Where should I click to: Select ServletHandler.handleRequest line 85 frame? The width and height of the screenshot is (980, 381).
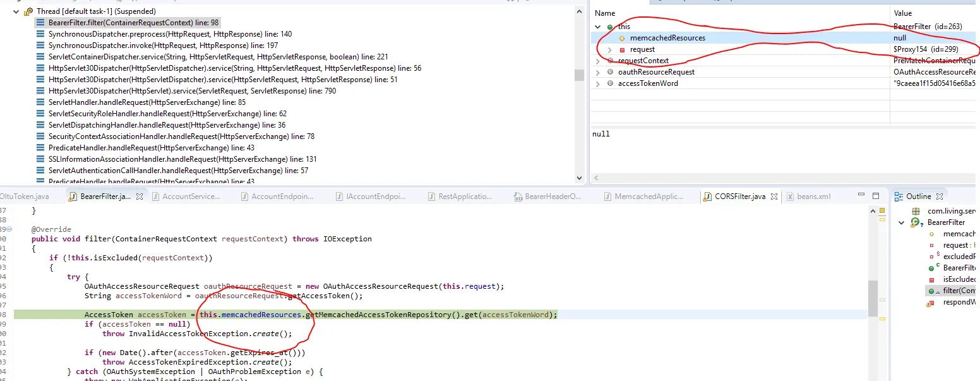(147, 102)
